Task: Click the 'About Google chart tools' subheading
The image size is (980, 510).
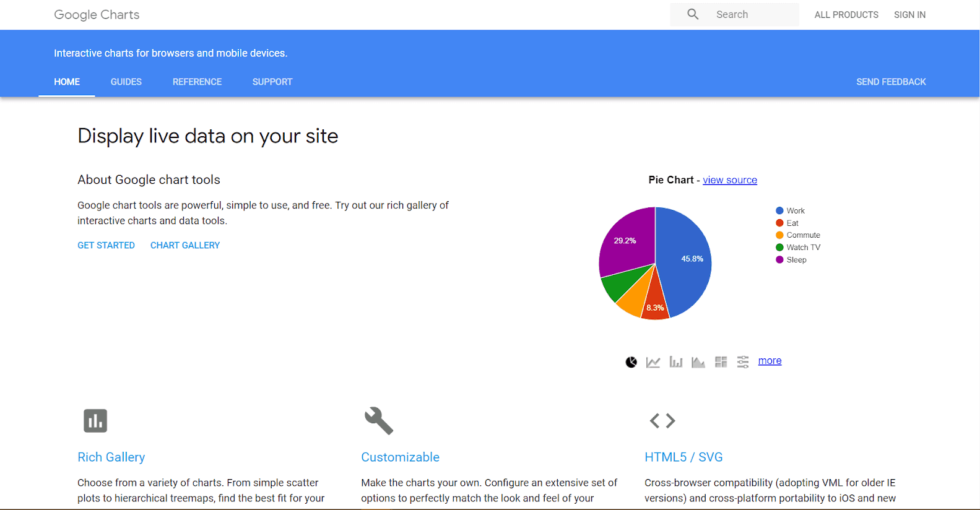Action: click(149, 179)
